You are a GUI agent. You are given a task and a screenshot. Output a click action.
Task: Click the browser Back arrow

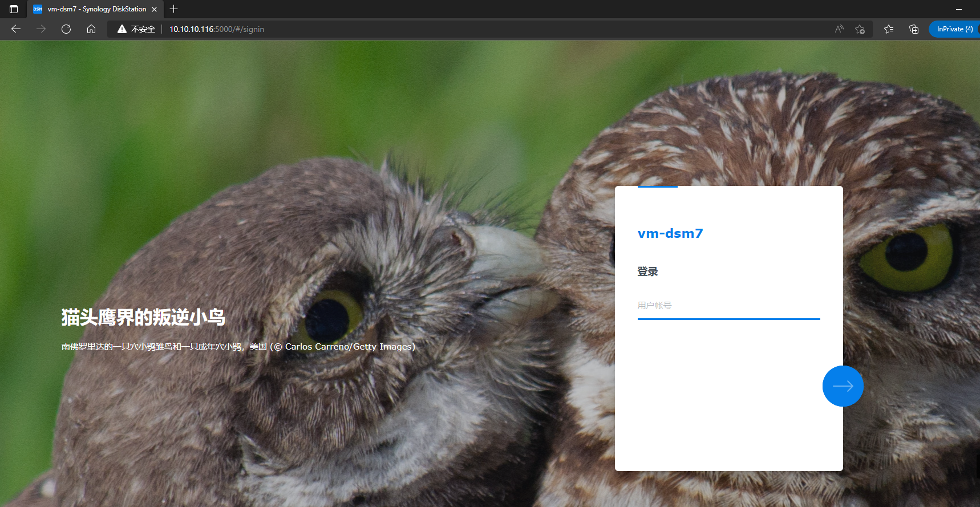click(x=16, y=29)
